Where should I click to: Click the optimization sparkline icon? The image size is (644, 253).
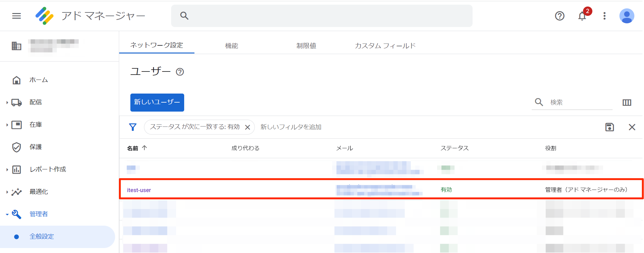coord(16,192)
